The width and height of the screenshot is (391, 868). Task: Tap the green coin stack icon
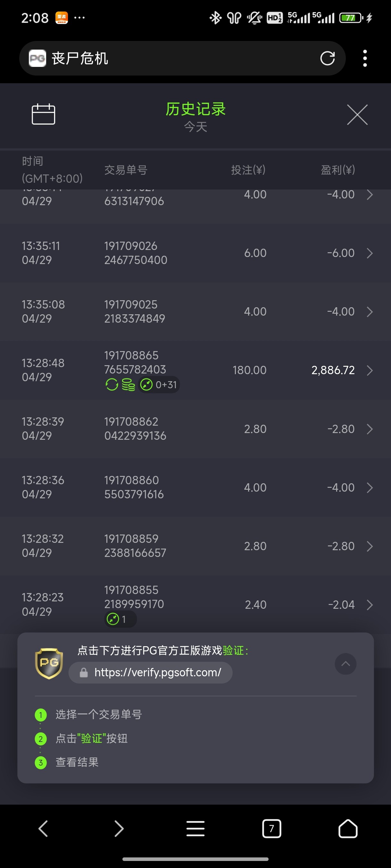[x=128, y=384]
